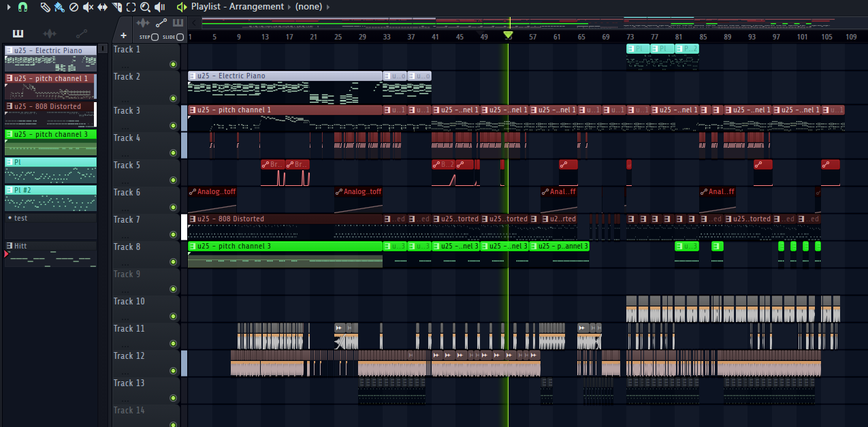
Task: Switch picker to the pattern piano tab
Action: pos(18,33)
